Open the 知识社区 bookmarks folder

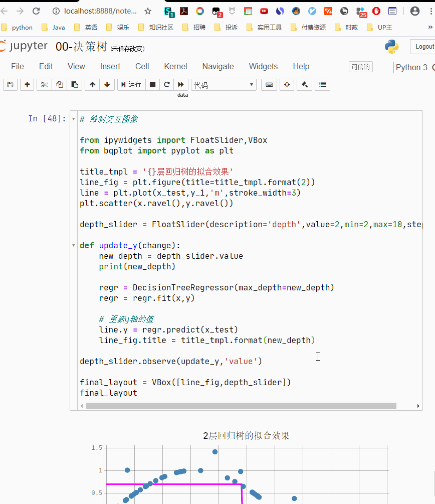[156, 27]
